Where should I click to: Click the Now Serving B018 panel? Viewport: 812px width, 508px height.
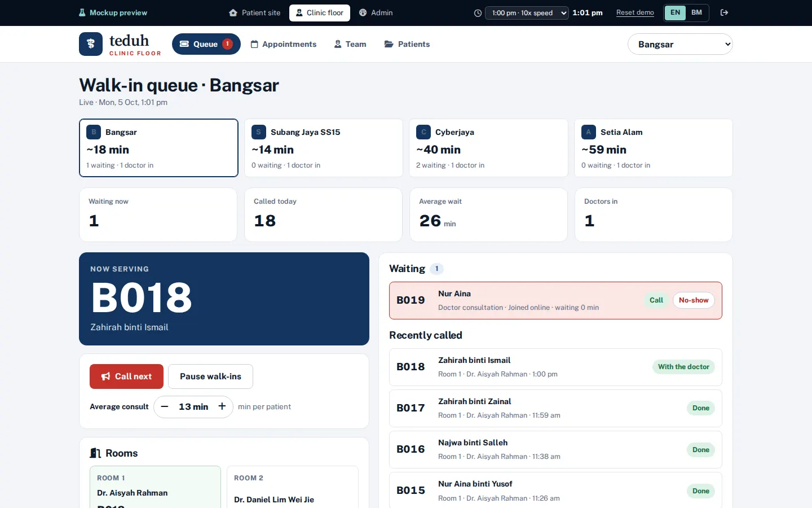point(224,299)
